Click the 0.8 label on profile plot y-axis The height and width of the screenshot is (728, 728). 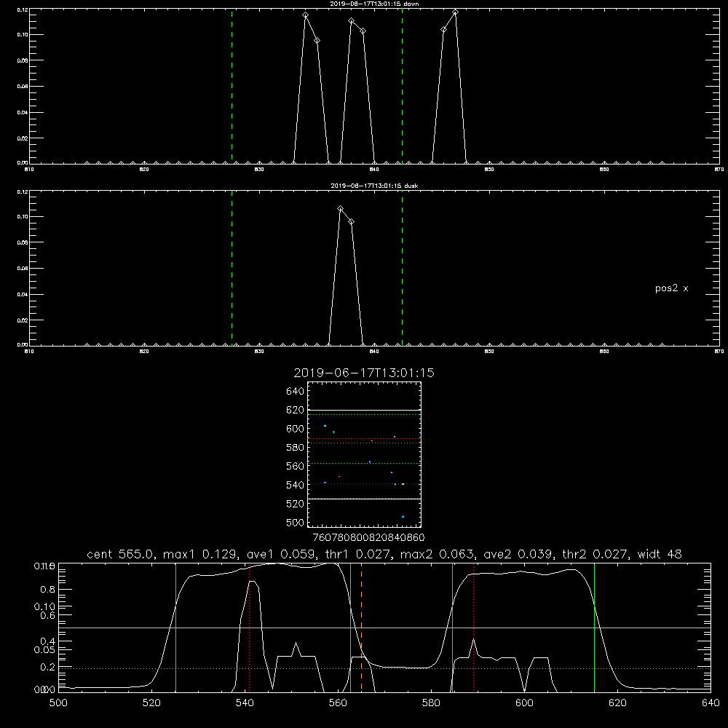48,590
